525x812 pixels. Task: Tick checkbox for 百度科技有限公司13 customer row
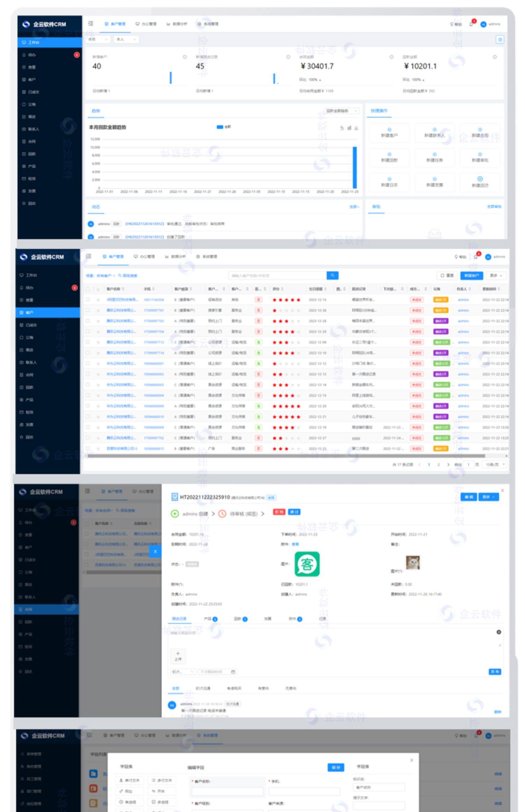[x=87, y=448]
